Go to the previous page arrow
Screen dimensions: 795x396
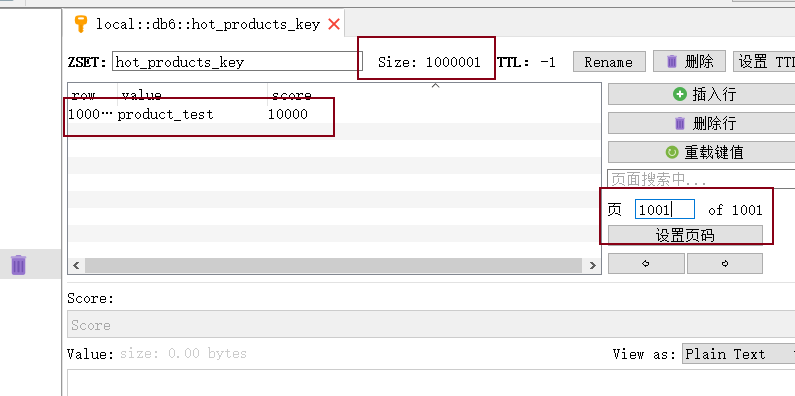(x=646, y=264)
